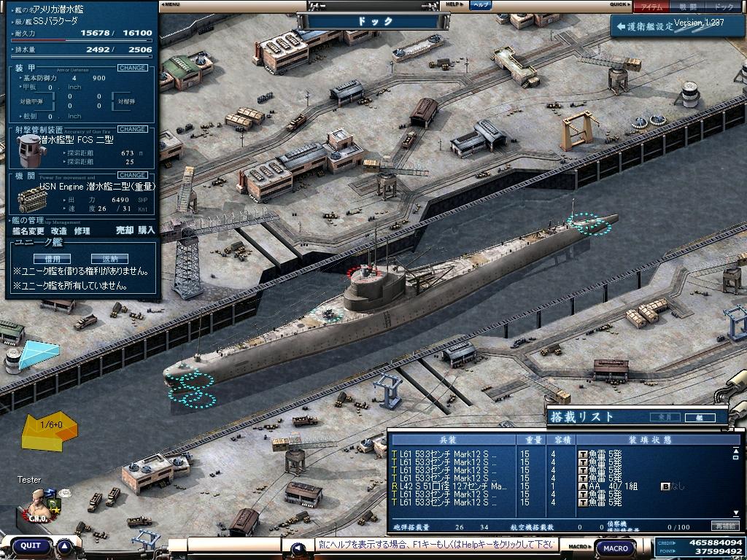Click 修理 to repair the ship
This screenshot has height=560, width=747.
click(82, 231)
